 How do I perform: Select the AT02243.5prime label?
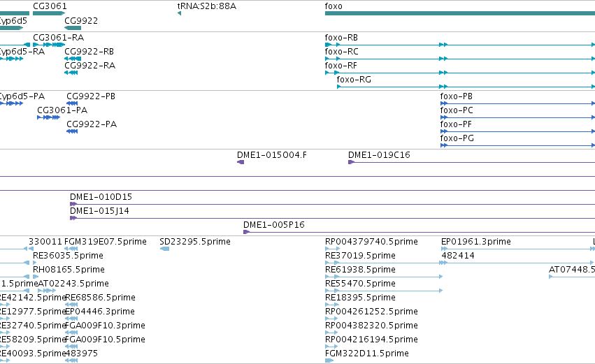click(x=73, y=284)
